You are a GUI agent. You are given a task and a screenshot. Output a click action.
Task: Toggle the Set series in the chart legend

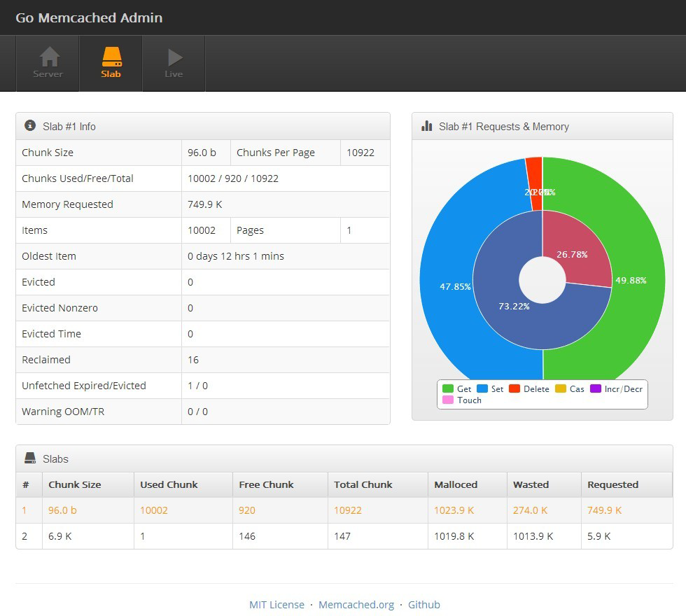point(493,388)
